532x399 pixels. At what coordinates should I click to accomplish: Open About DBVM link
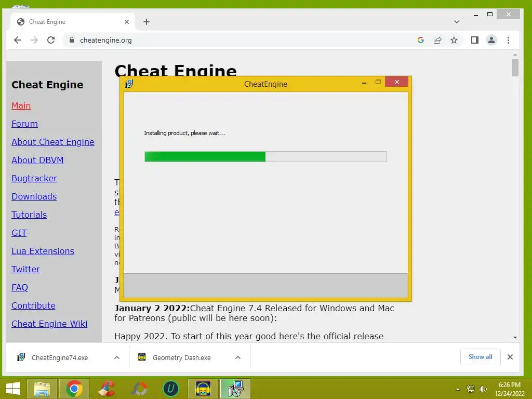[37, 160]
